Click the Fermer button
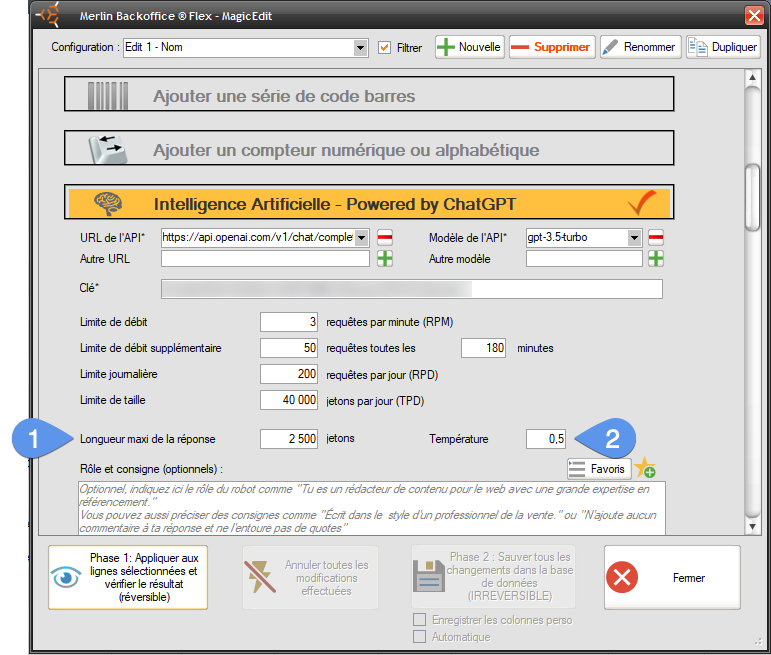 click(x=672, y=577)
